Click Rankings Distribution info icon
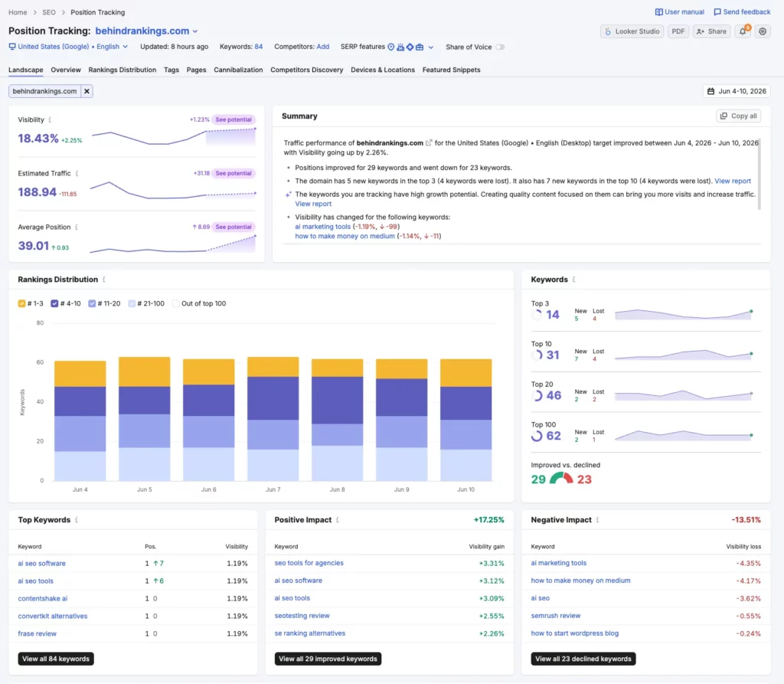Viewport: 784px width, 684px height. (103, 280)
